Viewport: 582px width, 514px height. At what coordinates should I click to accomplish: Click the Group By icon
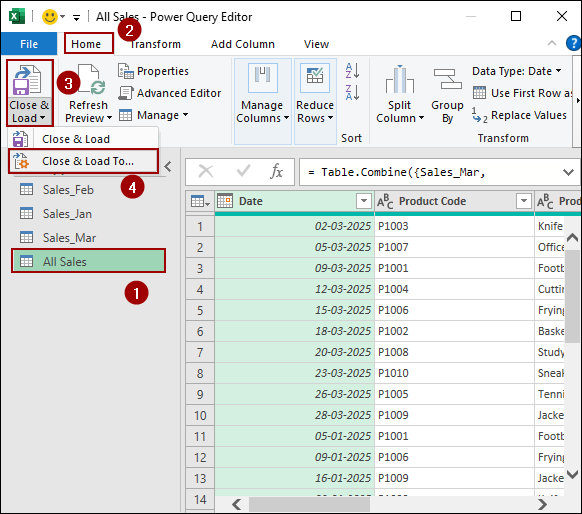tap(447, 79)
